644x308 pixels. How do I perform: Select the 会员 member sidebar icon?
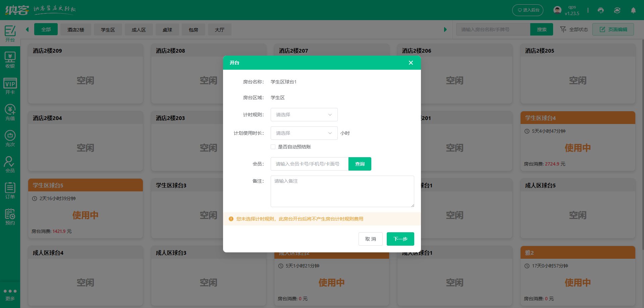point(10,165)
